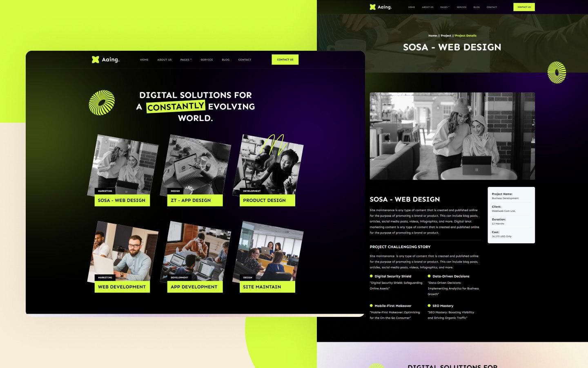Viewport: 588px width, 368px height.
Task: Open the SOSA - Web Design project card
Action: click(122, 201)
